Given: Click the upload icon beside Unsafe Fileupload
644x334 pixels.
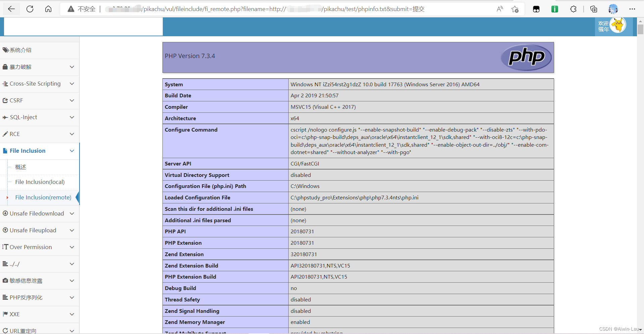Looking at the screenshot, I should pyautogui.click(x=5, y=230).
